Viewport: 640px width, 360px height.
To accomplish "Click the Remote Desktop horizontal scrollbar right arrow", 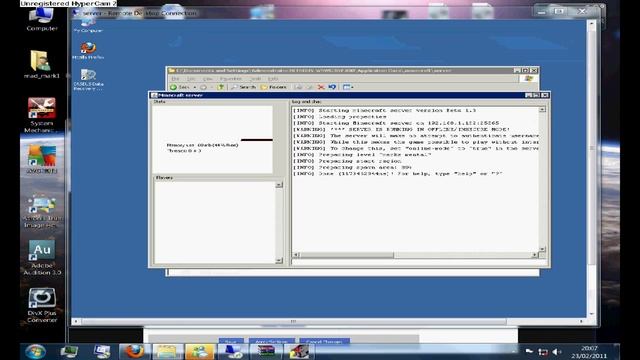I will [x=581, y=322].
